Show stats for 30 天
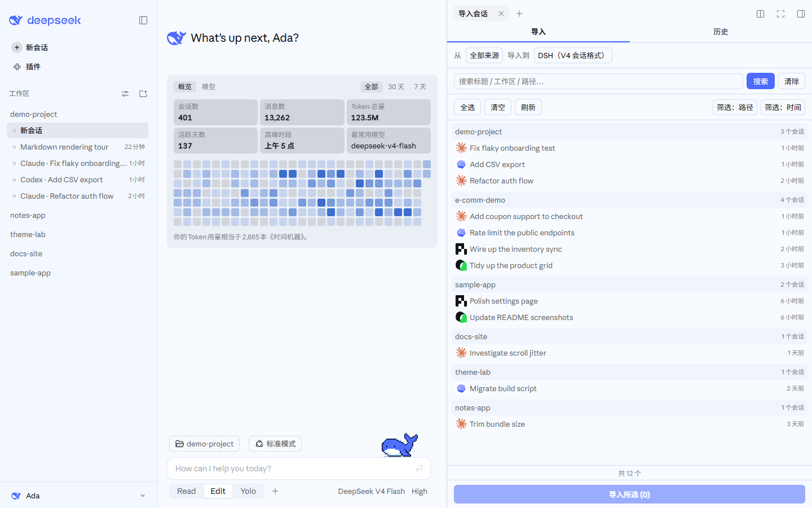The height and width of the screenshot is (508, 812). tap(396, 87)
